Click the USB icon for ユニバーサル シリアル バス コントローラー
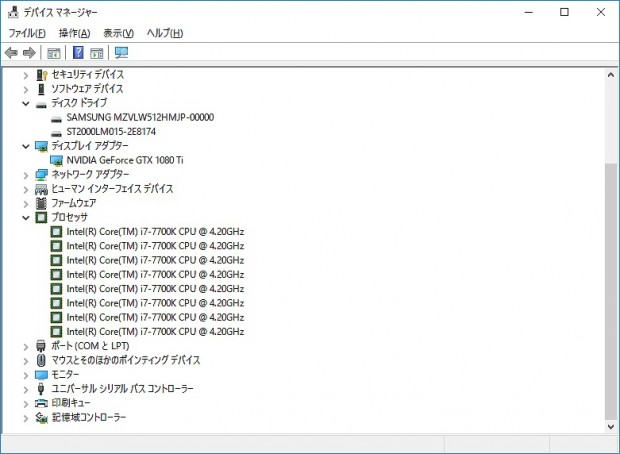620x454 pixels. coord(41,389)
